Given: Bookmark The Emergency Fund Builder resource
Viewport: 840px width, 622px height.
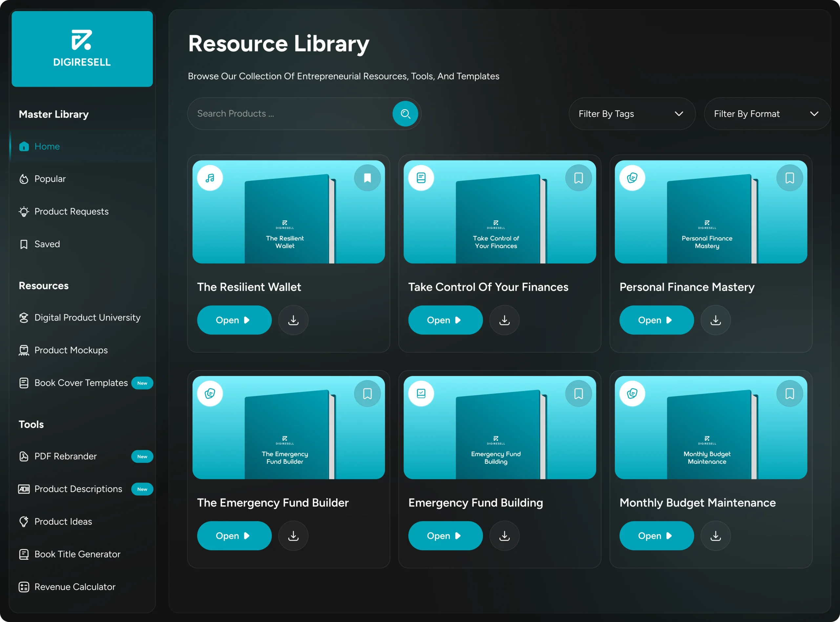Looking at the screenshot, I should 367,393.
